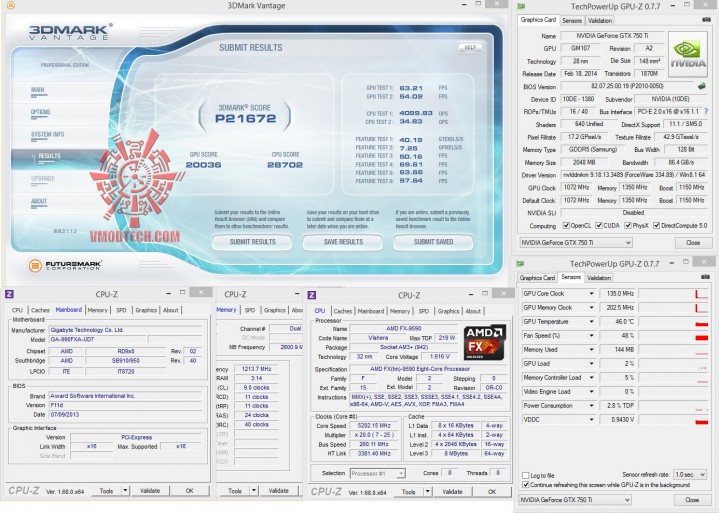Image resolution: width=719 pixels, height=513 pixels.
Task: Open Graphics tab in CPU-Z CPU window
Action: 448,311
